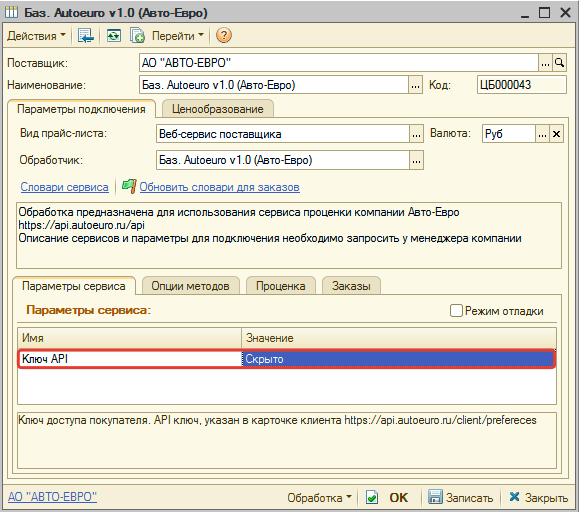Click green flag icon beside Обновить словари
Image resolution: width=579 pixels, height=512 pixels.
129,186
